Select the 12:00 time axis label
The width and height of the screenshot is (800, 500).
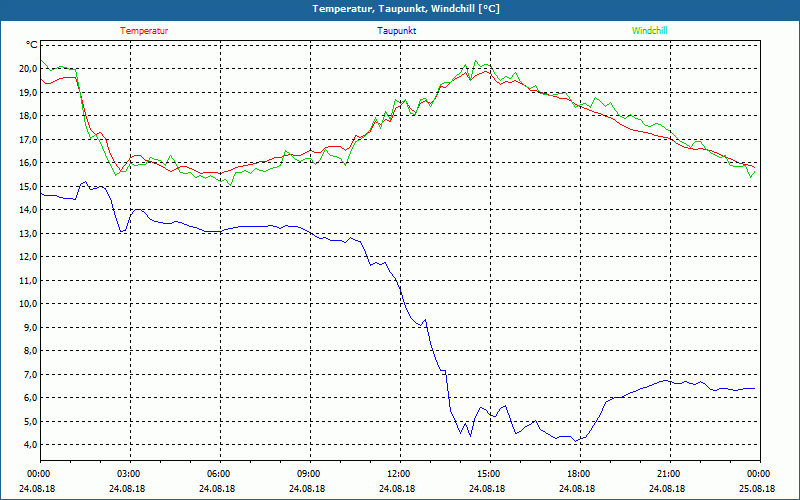click(x=398, y=474)
